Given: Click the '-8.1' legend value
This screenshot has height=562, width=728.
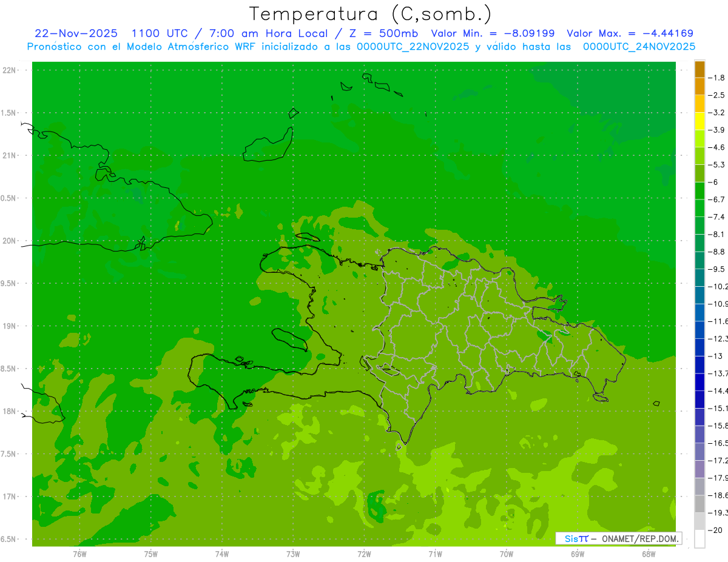Looking at the screenshot, I should pos(717,234).
